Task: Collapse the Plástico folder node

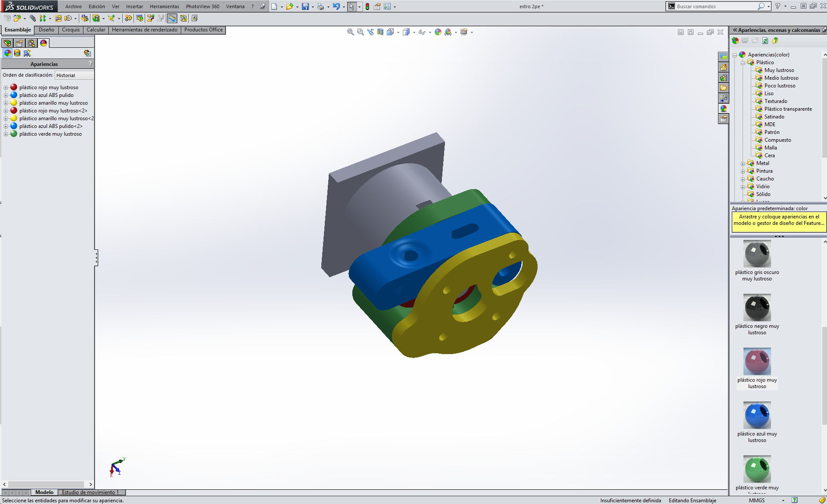Action: pyautogui.click(x=743, y=63)
